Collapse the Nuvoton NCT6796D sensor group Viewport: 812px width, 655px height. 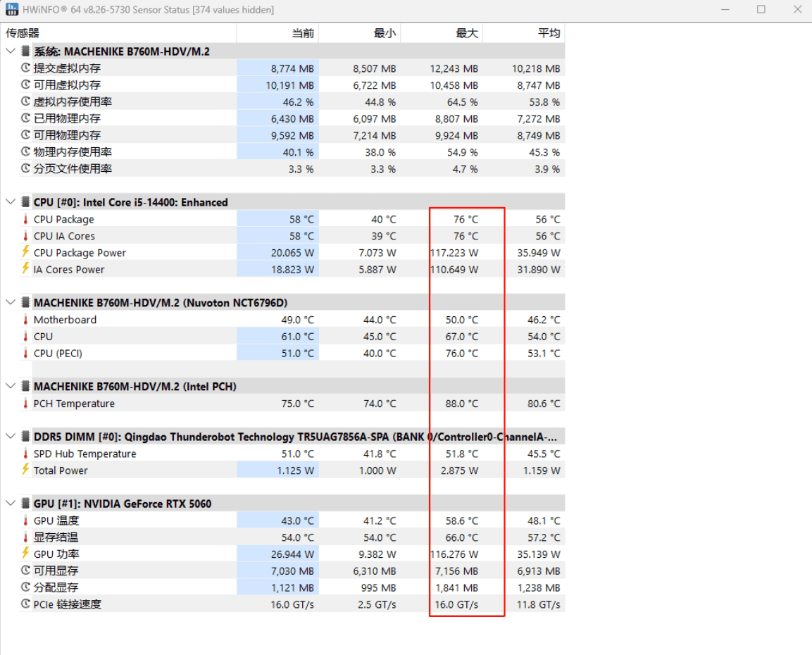[10, 302]
